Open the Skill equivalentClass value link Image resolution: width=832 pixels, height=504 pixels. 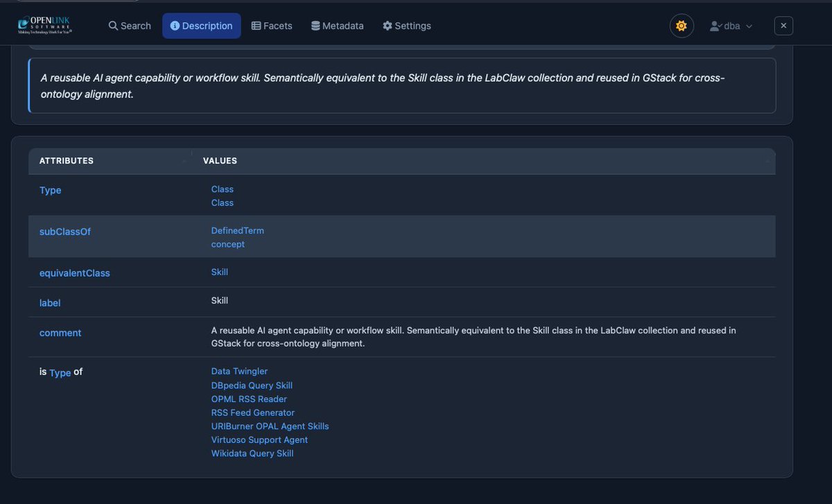click(x=220, y=272)
